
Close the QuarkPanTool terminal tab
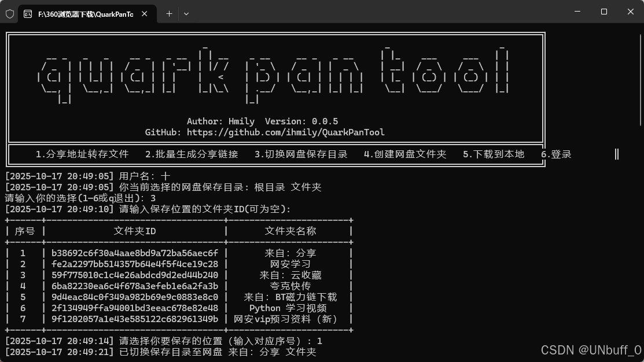tap(144, 13)
